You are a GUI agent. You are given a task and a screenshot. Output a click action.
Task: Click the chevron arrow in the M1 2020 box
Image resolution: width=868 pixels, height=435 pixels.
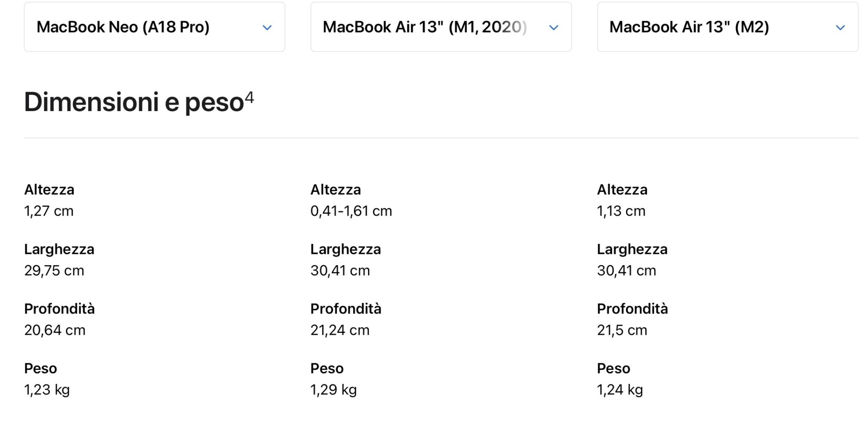(554, 28)
